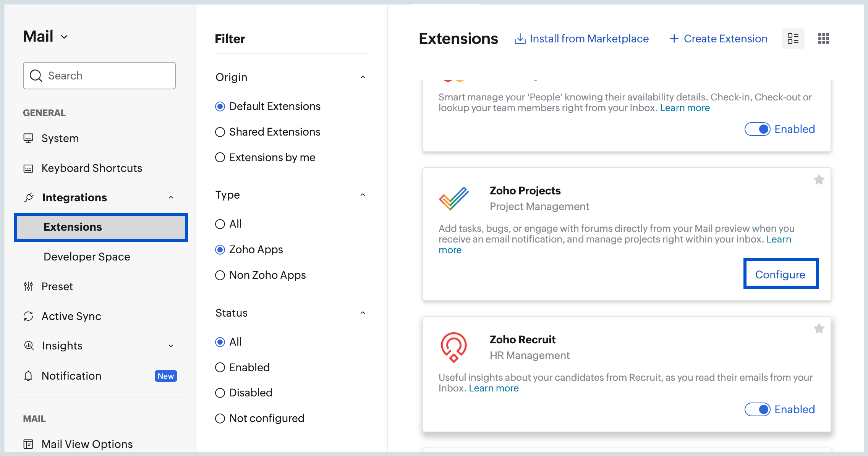Open Active Sync settings icon
Viewport: 868px width, 456px height.
tap(28, 316)
